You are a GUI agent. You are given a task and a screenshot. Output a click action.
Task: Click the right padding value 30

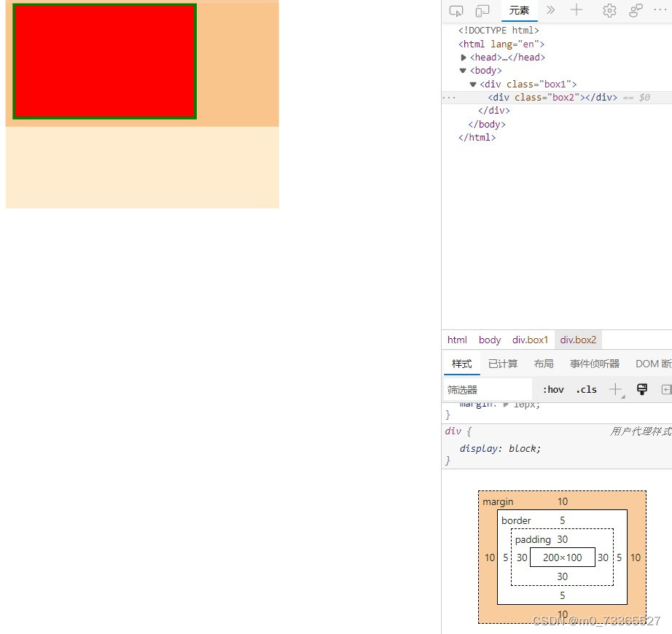click(x=603, y=557)
